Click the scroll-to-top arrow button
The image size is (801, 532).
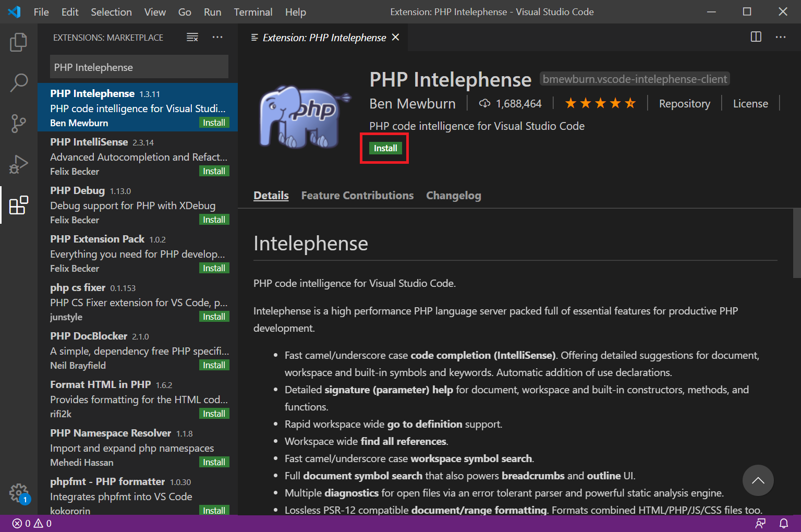[x=758, y=480]
